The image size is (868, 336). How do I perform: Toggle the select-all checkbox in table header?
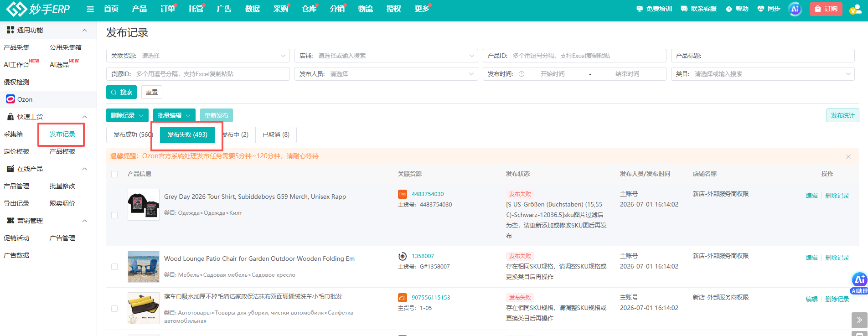pyautogui.click(x=114, y=174)
